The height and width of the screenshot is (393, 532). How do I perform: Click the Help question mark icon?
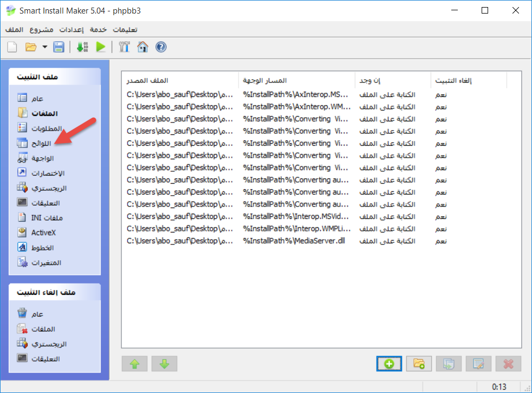tap(161, 47)
